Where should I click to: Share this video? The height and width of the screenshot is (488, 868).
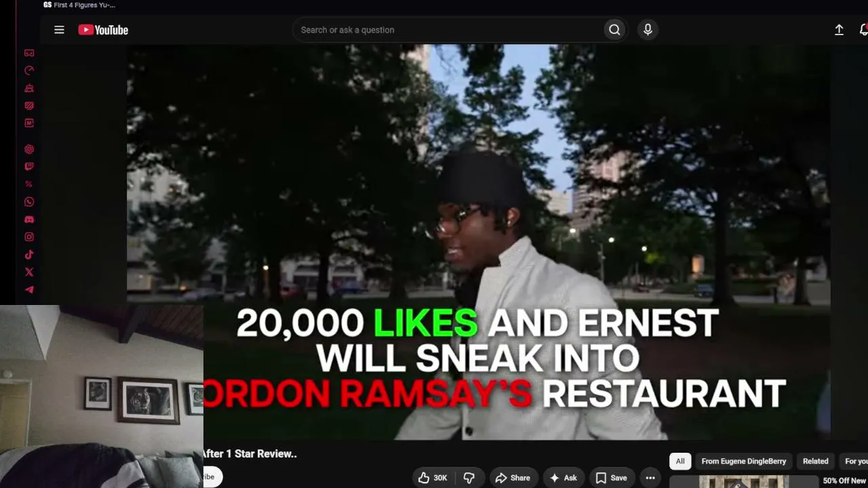513,478
